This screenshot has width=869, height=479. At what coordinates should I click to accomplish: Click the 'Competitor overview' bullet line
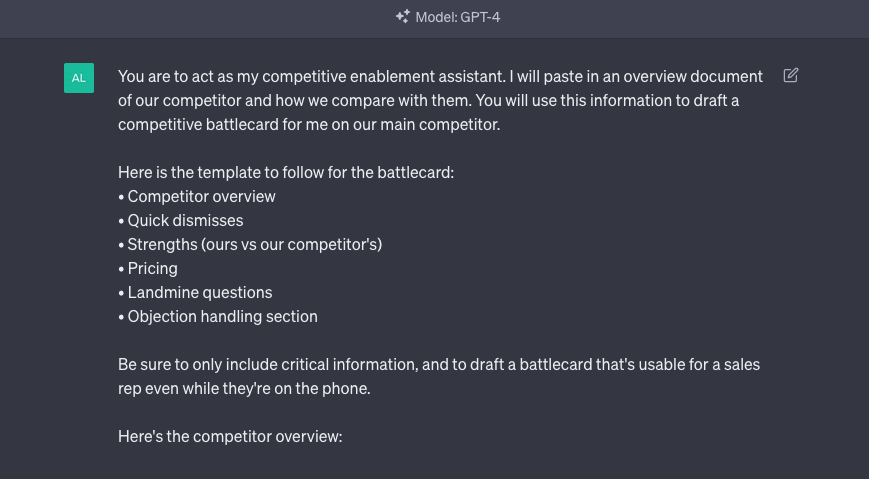(197, 196)
